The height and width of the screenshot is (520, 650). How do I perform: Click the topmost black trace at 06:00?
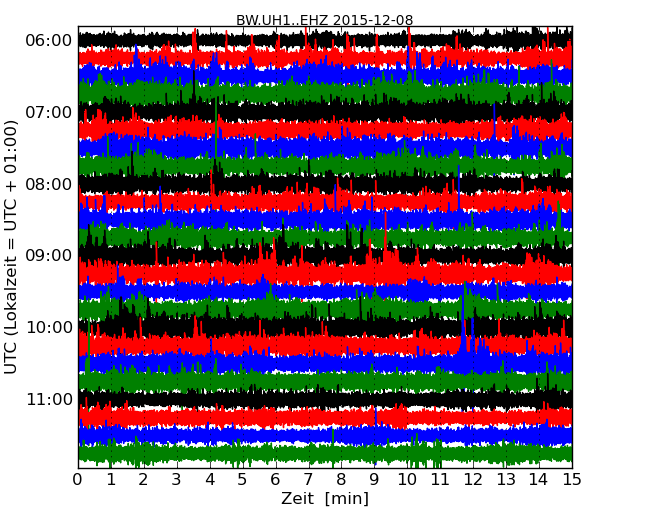[325, 40]
